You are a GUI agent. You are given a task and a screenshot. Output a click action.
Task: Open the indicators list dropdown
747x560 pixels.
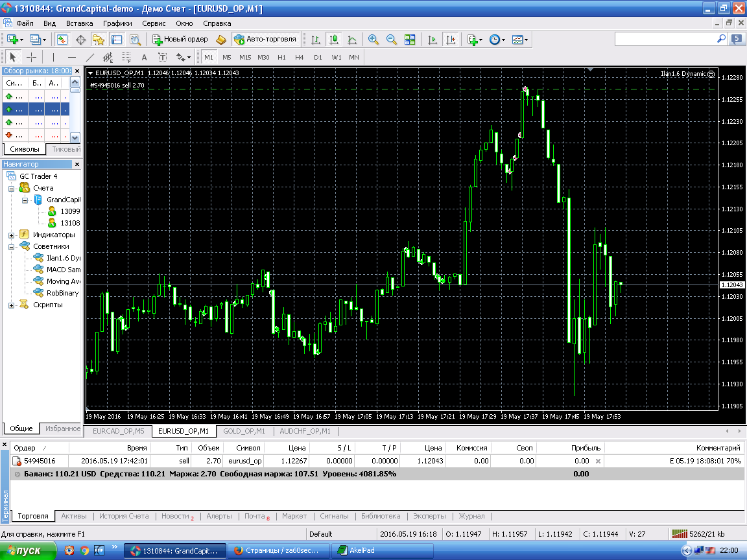pyautogui.click(x=475, y=40)
